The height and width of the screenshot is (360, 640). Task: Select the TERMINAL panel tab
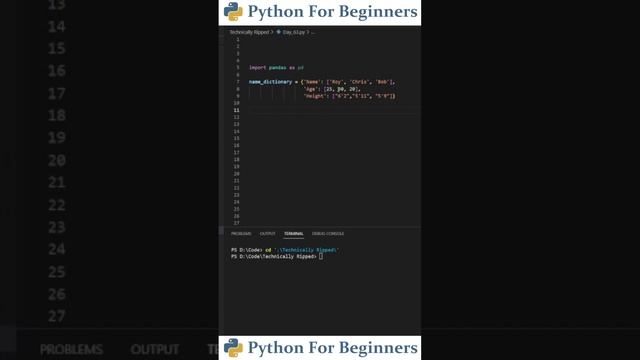click(293, 234)
